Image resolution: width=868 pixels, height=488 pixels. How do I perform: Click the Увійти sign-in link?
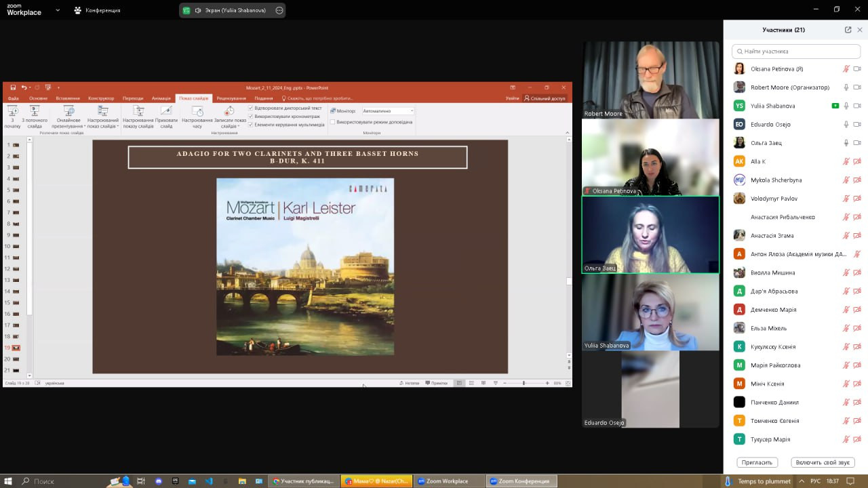click(x=513, y=98)
